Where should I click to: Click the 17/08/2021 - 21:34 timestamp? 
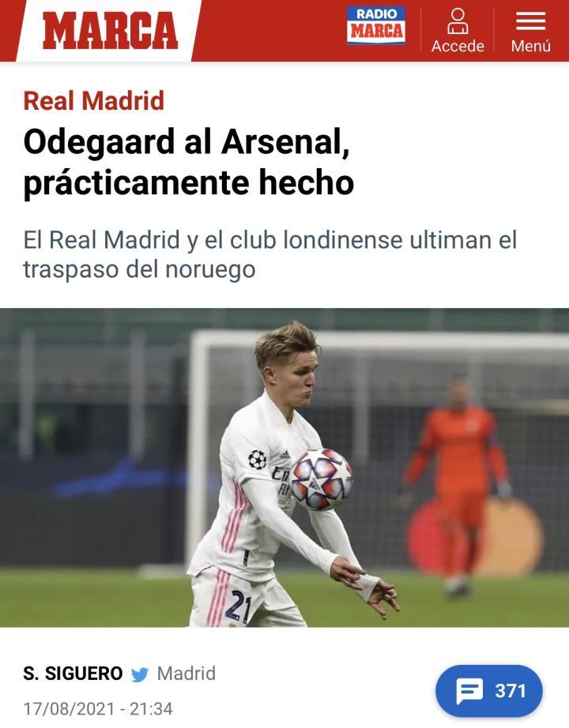(x=98, y=709)
